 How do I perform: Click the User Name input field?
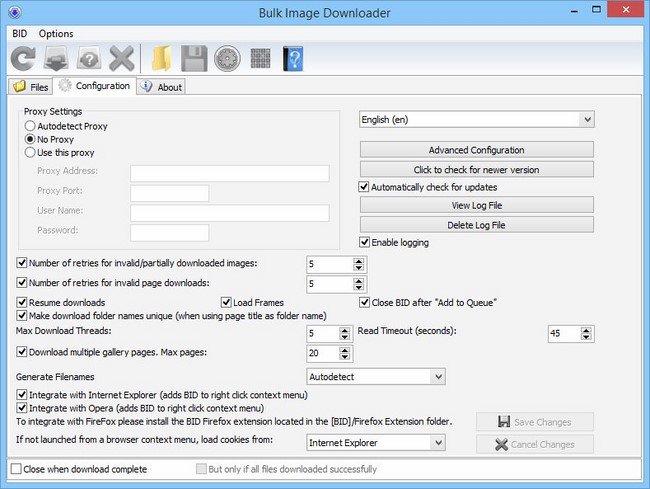click(x=230, y=213)
